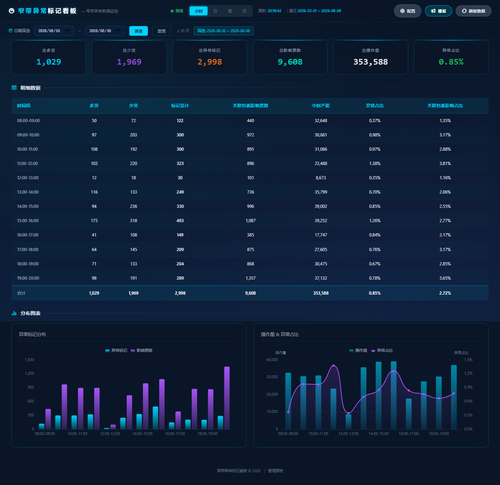Apply the date filter with 筛选 button
This screenshot has height=485, width=500.
[138, 31]
